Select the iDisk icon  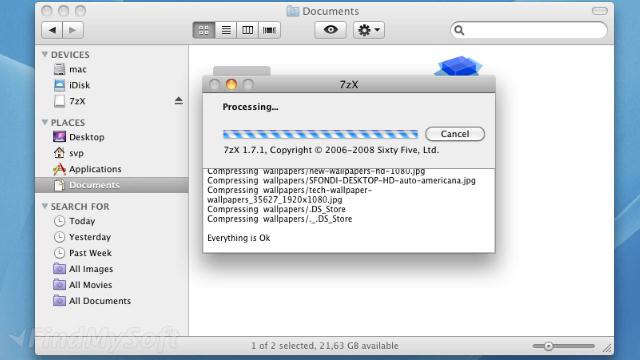point(59,85)
